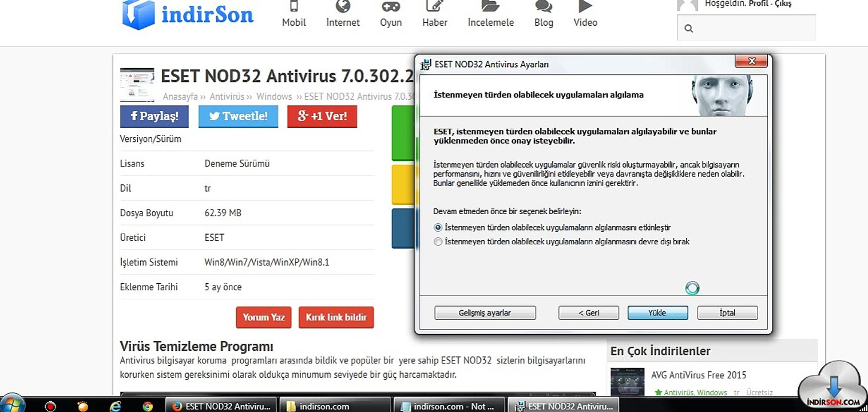Viewport: 868px width, 412px height.
Task: Open Gelişmiş ayarlar in the installer
Action: pyautogui.click(x=485, y=313)
